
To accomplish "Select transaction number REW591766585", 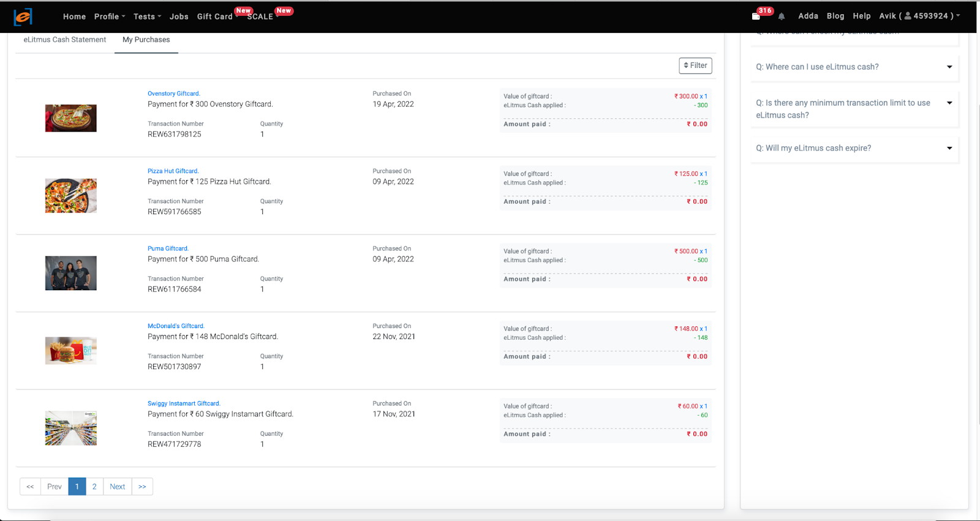I will (x=175, y=212).
